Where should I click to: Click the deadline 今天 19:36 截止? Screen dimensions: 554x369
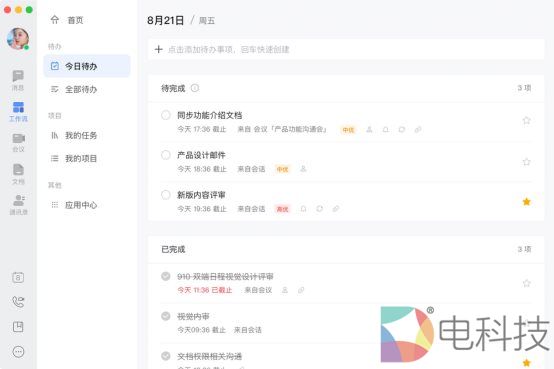click(202, 209)
